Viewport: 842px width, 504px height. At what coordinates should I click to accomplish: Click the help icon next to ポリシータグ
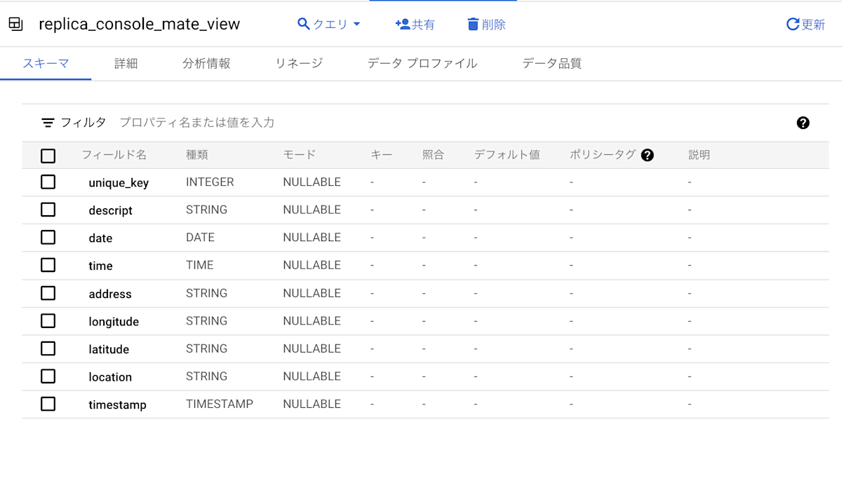pyautogui.click(x=648, y=155)
